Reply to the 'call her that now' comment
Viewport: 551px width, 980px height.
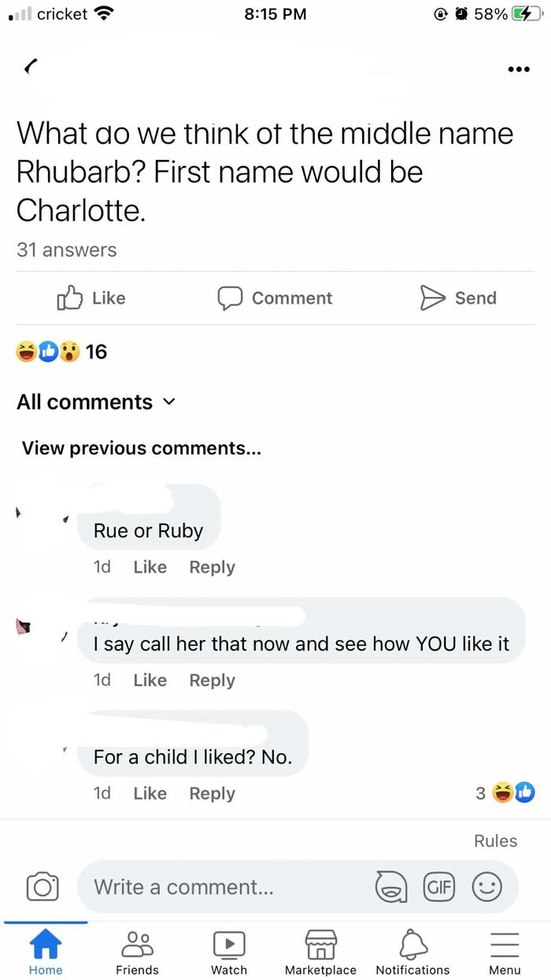click(x=212, y=680)
